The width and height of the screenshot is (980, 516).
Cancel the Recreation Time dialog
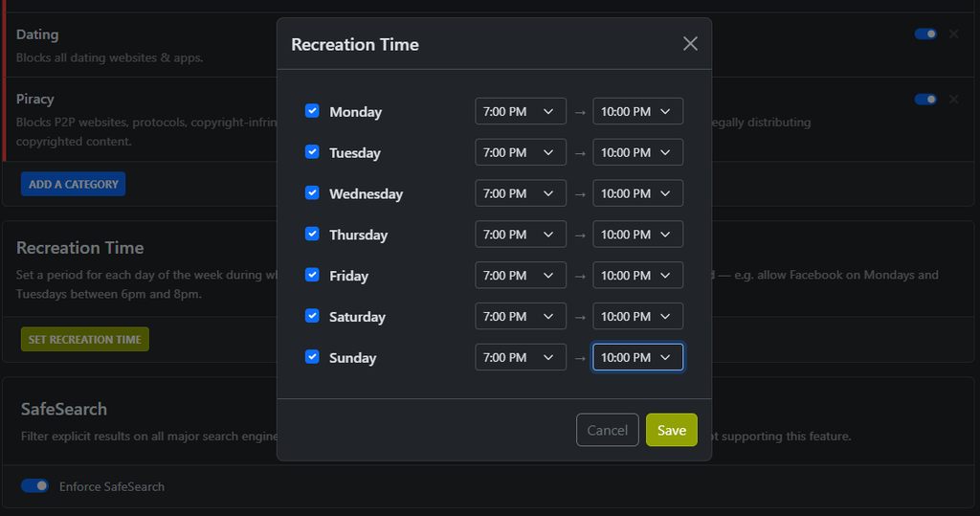[x=607, y=430]
